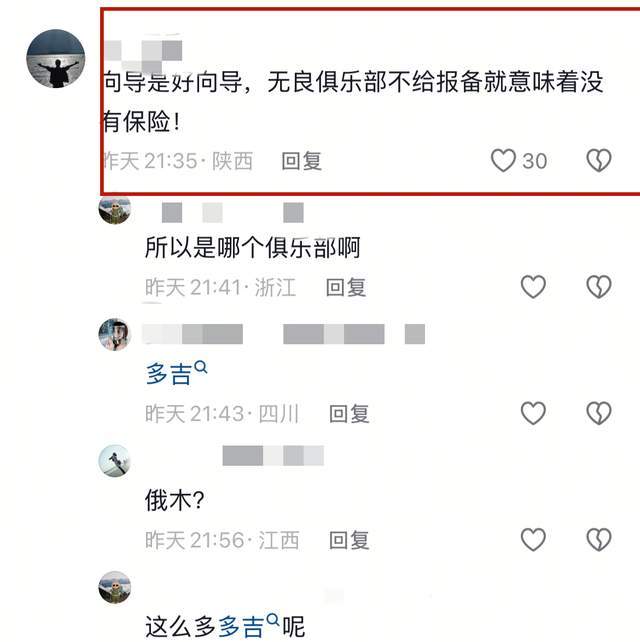Viewport: 640px width, 642px height.
Task: Open avatar beside bottom 这么多多吉呢 comment
Action: [x=115, y=588]
